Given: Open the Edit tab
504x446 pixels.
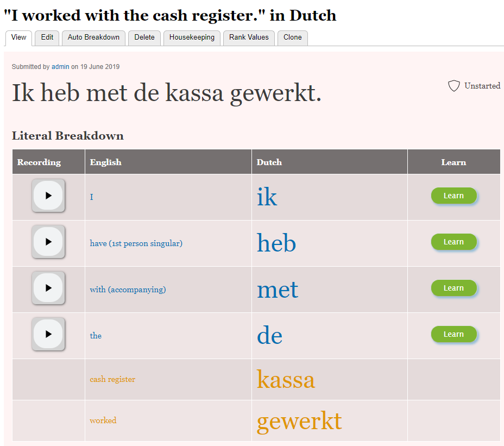Looking at the screenshot, I should click(x=47, y=37).
